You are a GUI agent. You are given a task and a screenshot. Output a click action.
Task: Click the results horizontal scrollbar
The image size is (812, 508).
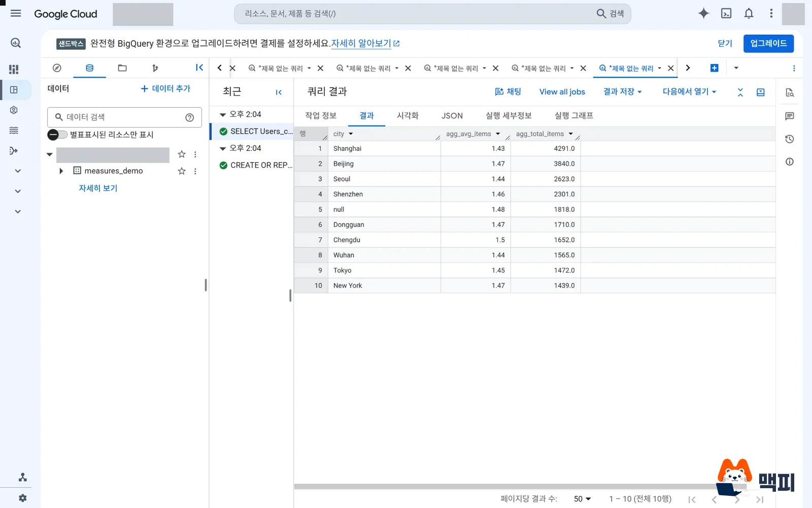tap(520, 487)
